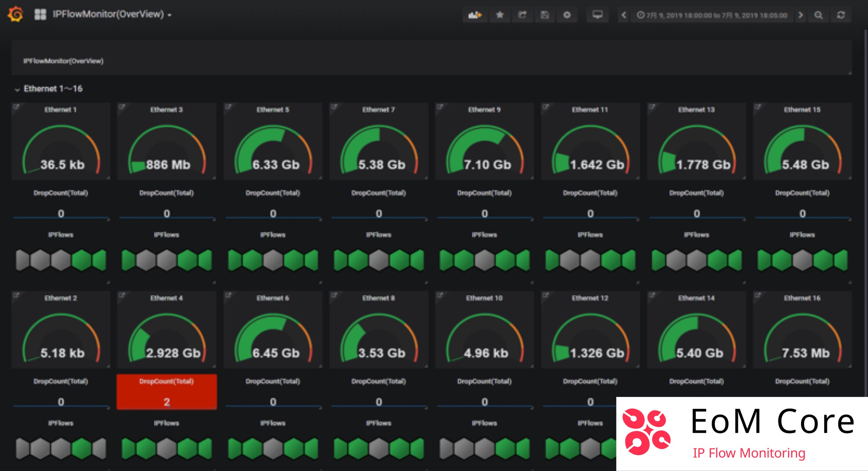
Task: Star this dashboard as favorite
Action: click(499, 15)
